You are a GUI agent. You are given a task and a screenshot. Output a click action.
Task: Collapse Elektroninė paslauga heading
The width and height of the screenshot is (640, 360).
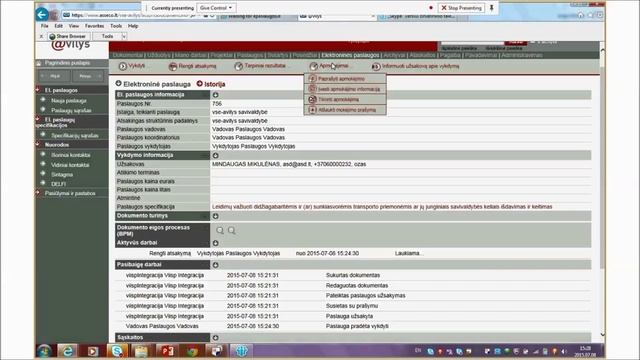[x=118, y=83]
